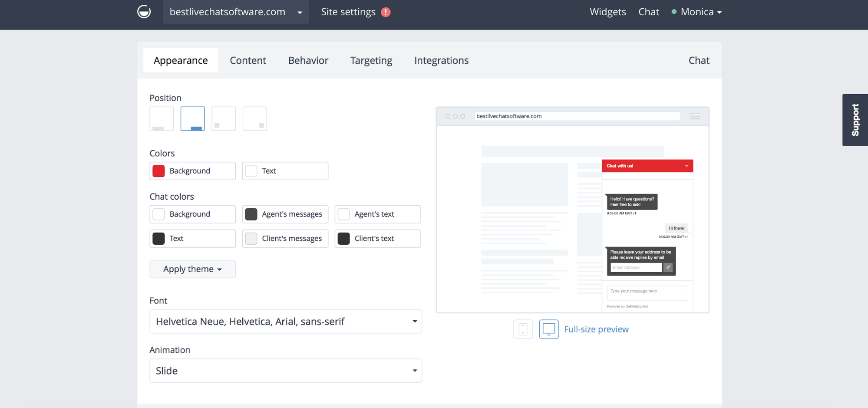Image resolution: width=868 pixels, height=408 pixels.
Task: Choose the bottom-left small square position
Action: pos(224,119)
